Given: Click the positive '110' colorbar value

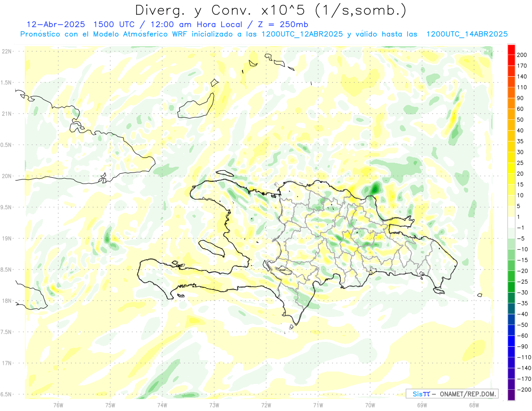Looking at the screenshot, I should coord(523,87).
